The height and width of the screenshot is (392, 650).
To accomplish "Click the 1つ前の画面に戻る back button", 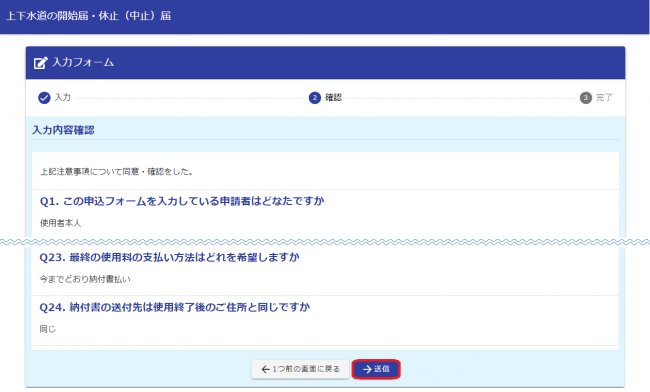I will (x=300, y=369).
